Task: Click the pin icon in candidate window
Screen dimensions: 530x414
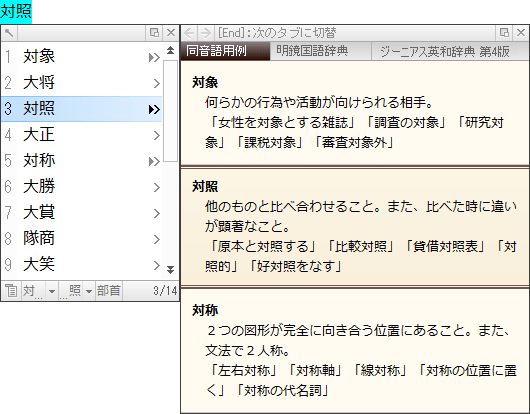Action: (x=9, y=33)
